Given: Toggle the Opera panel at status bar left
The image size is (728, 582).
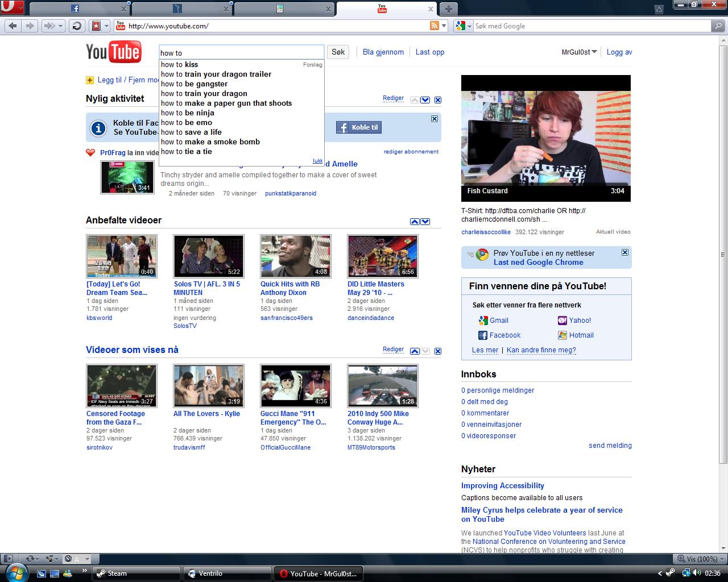Looking at the screenshot, I should click(x=7, y=559).
